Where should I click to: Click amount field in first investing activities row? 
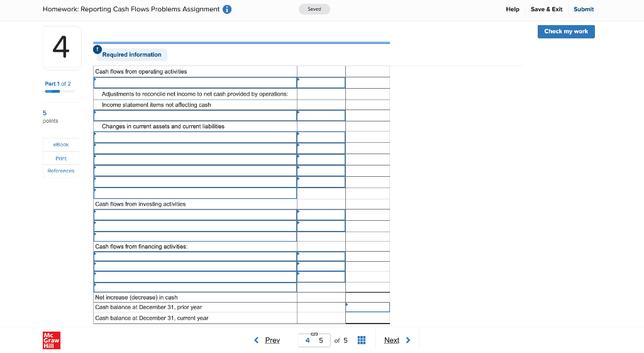pos(321,215)
